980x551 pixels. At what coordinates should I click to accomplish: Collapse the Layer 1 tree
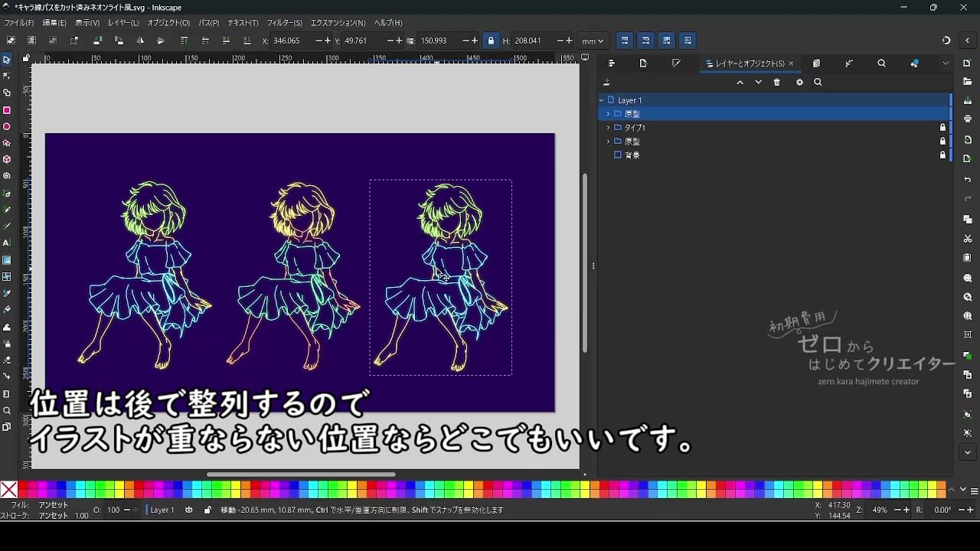click(602, 100)
